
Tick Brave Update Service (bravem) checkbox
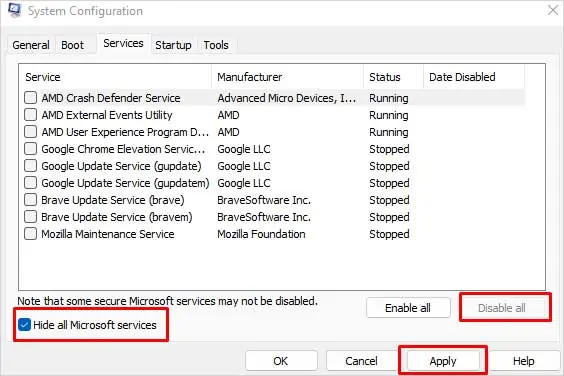[31, 217]
